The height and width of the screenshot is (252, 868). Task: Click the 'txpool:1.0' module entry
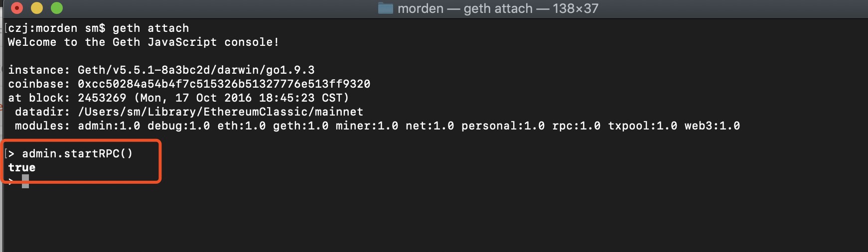pyautogui.click(x=642, y=126)
